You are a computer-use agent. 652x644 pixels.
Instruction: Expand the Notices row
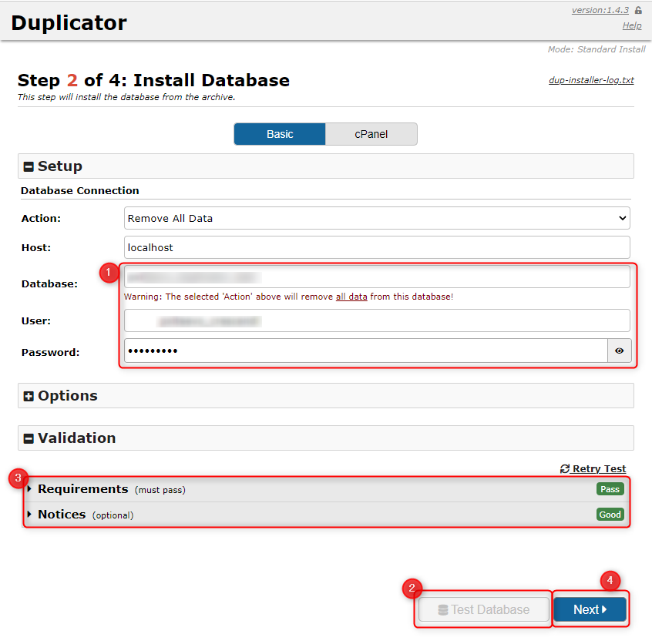pyautogui.click(x=325, y=515)
